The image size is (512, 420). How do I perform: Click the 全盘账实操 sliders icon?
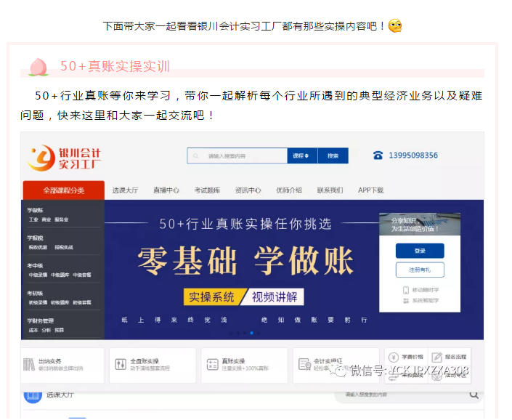tap(120, 365)
